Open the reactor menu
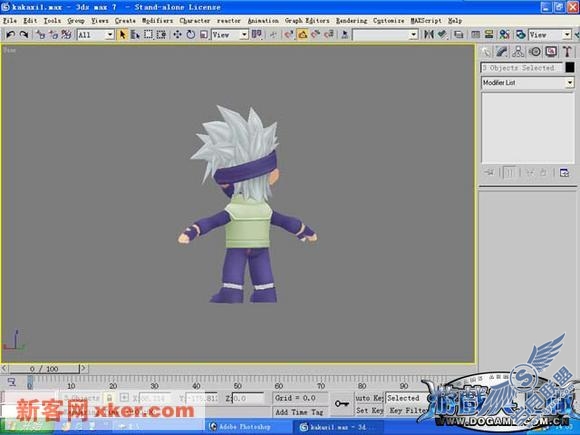580x435 pixels. tap(229, 21)
